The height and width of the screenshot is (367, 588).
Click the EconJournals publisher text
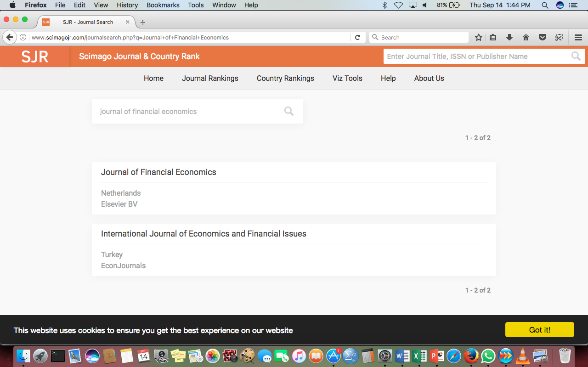[123, 265]
